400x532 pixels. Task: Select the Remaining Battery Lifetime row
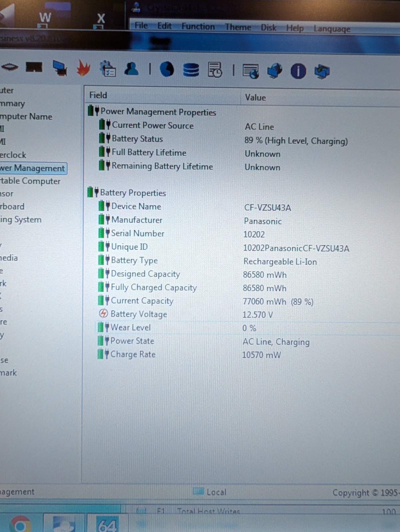pos(162,166)
